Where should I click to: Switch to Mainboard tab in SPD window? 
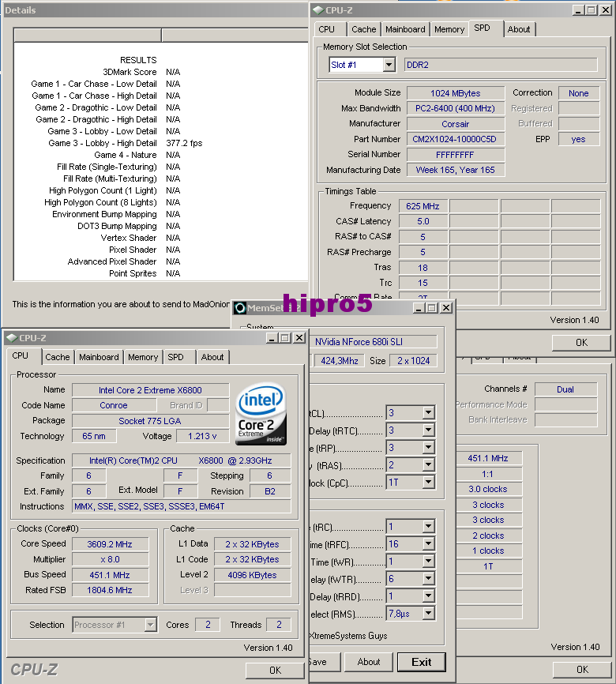tap(405, 29)
